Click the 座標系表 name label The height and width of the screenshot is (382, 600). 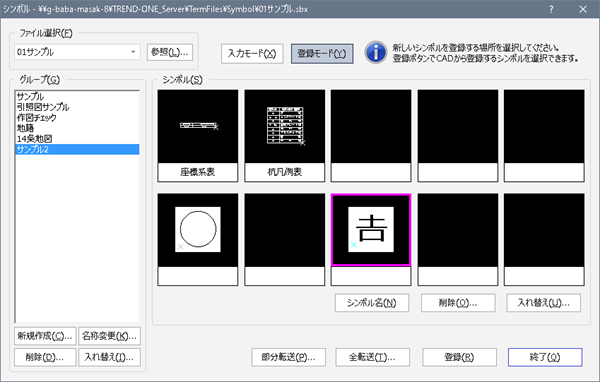coord(198,172)
